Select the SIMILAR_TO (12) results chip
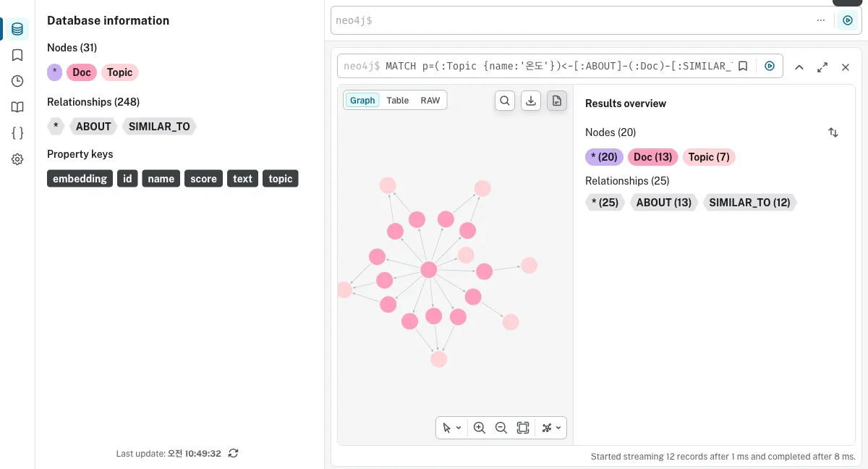The width and height of the screenshot is (868, 469). click(x=749, y=203)
